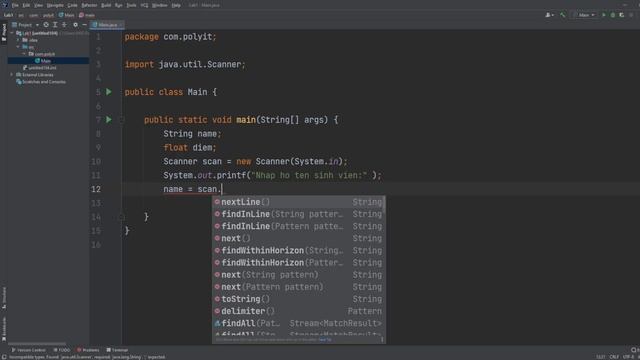This screenshot has width=640, height=360.
Task: Open the Refactor menu
Action: [x=89, y=5]
